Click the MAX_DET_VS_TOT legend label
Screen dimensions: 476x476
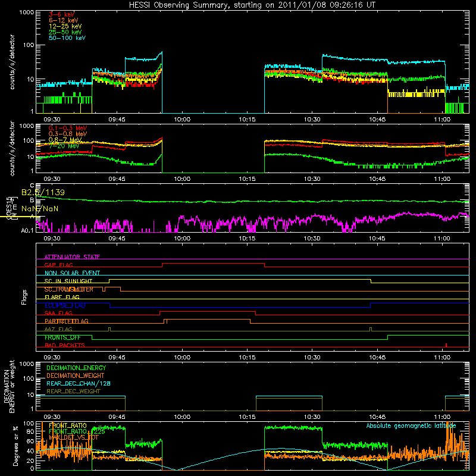click(73, 437)
